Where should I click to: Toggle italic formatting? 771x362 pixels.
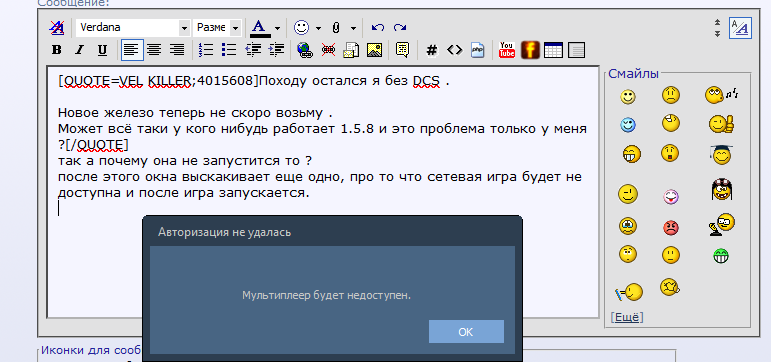(80, 50)
